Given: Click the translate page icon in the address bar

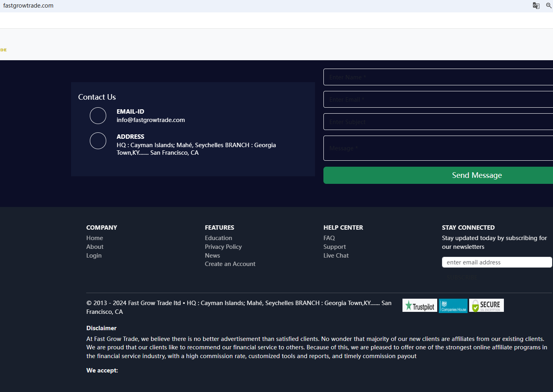Looking at the screenshot, I should click(x=536, y=6).
